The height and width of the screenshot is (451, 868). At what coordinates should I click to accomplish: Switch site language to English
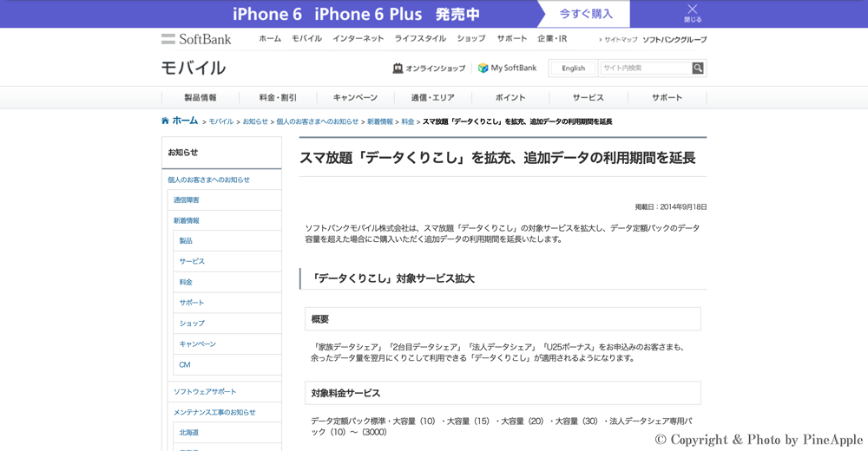click(x=573, y=69)
